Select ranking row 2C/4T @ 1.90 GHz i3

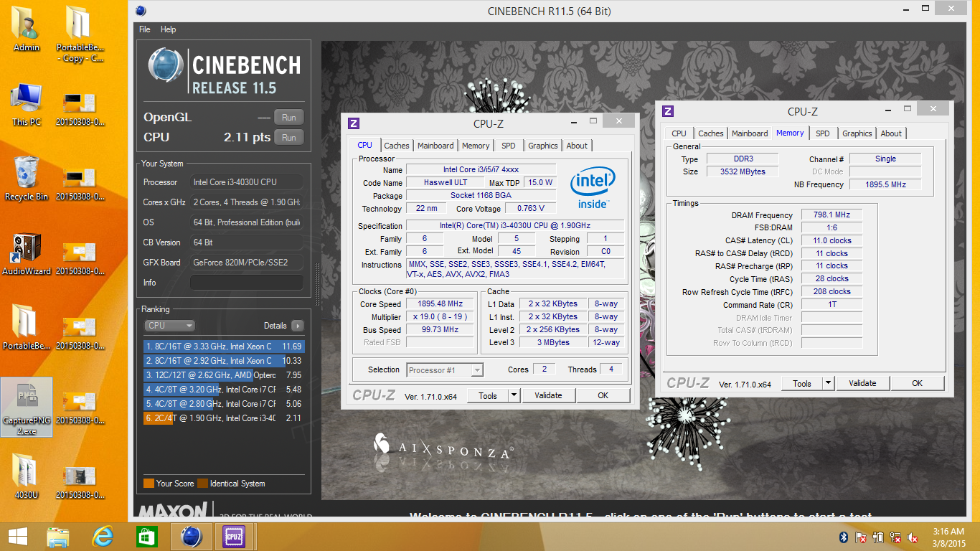click(224, 418)
